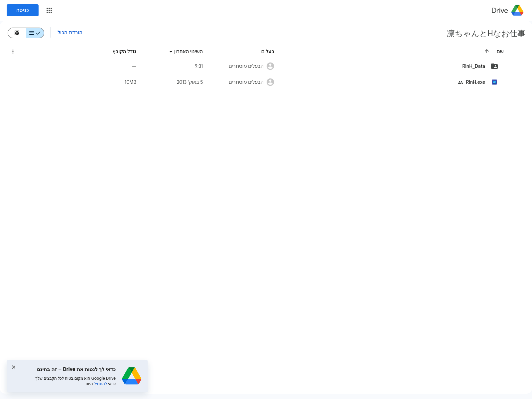The width and height of the screenshot is (532, 399).
Task: Click הבעלים מוסתרים in RinH.exe row
Action: coord(246,82)
